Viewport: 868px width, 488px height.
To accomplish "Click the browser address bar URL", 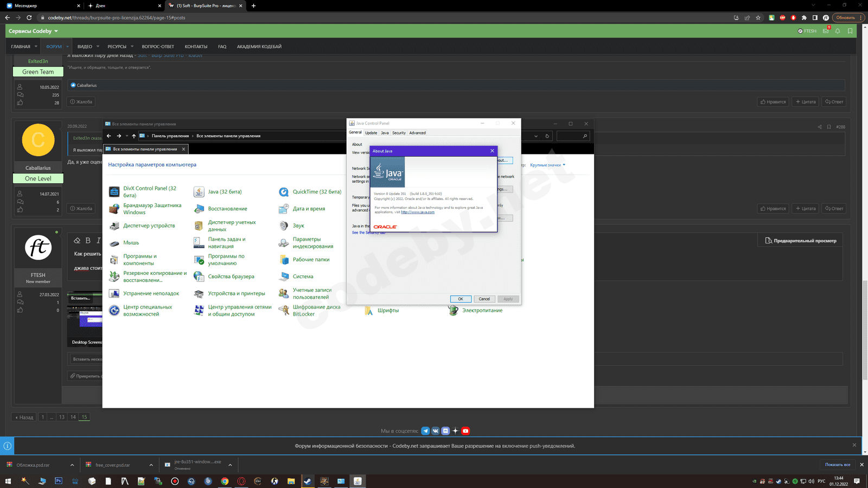I will point(117,18).
